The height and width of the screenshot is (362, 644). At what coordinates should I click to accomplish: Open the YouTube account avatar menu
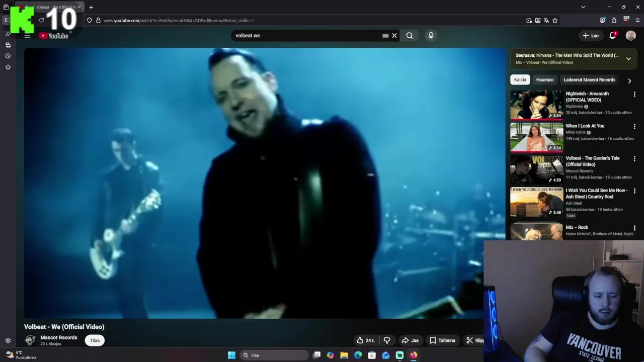(x=630, y=36)
